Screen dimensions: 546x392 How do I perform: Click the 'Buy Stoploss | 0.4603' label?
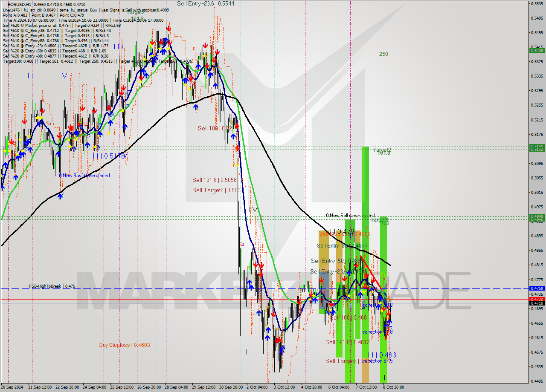tap(125, 345)
